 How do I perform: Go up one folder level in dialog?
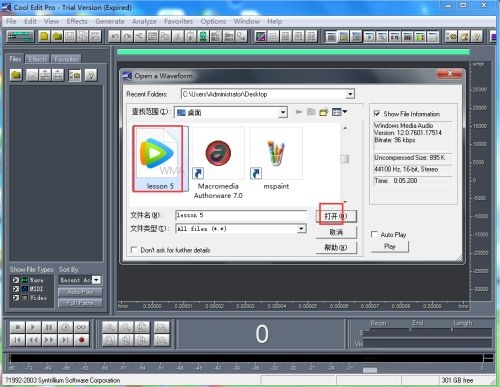[x=311, y=112]
